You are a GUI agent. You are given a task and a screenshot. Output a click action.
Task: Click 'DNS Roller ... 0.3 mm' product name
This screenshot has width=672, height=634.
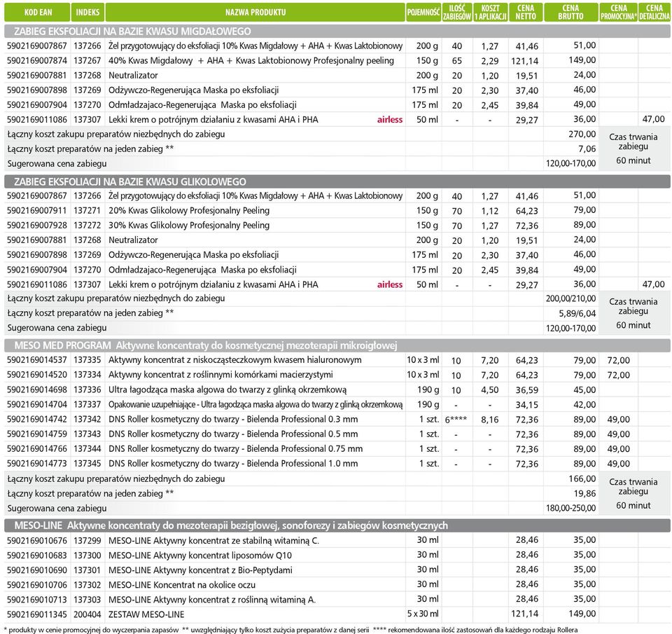pos(233,419)
